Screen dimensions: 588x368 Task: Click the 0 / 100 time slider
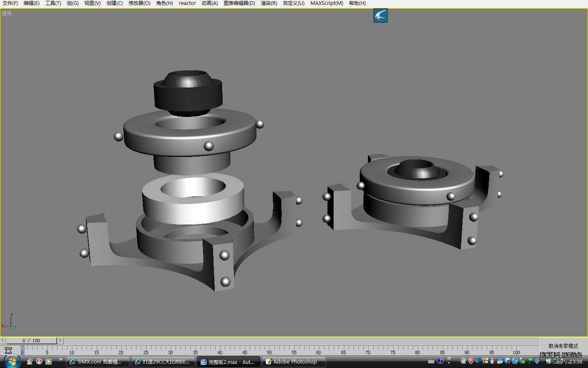coord(31,341)
